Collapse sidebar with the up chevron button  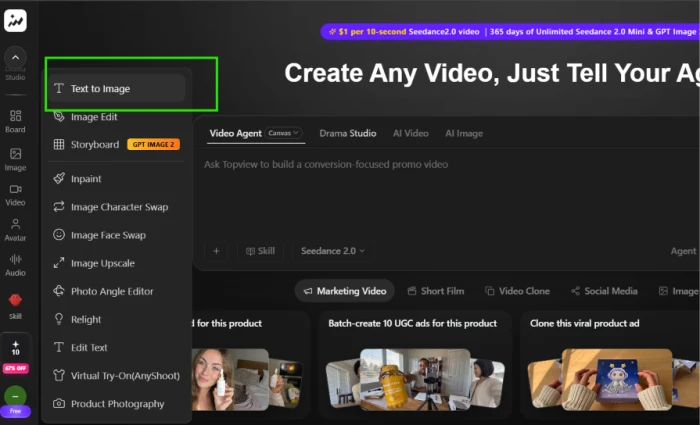(15, 57)
